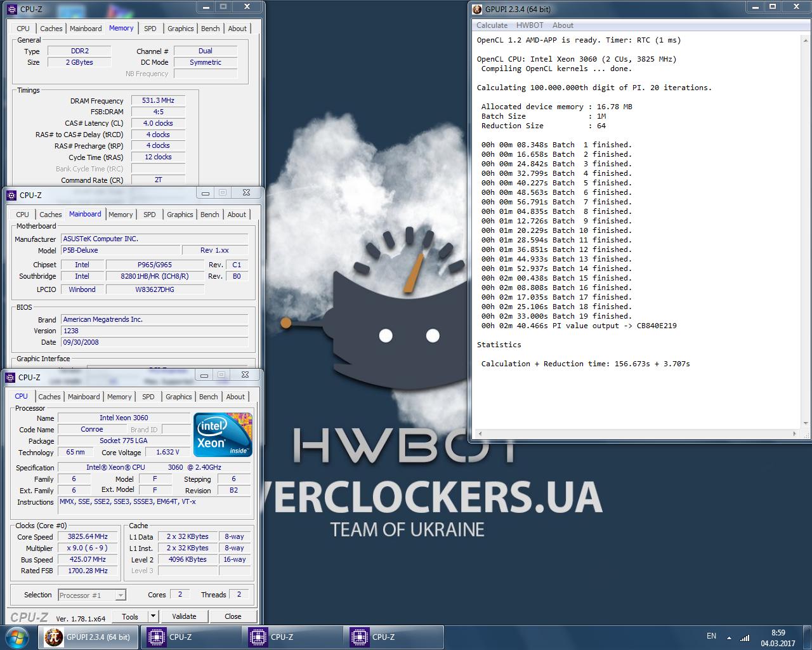Click the Tools button in CPU-Z

(130, 616)
